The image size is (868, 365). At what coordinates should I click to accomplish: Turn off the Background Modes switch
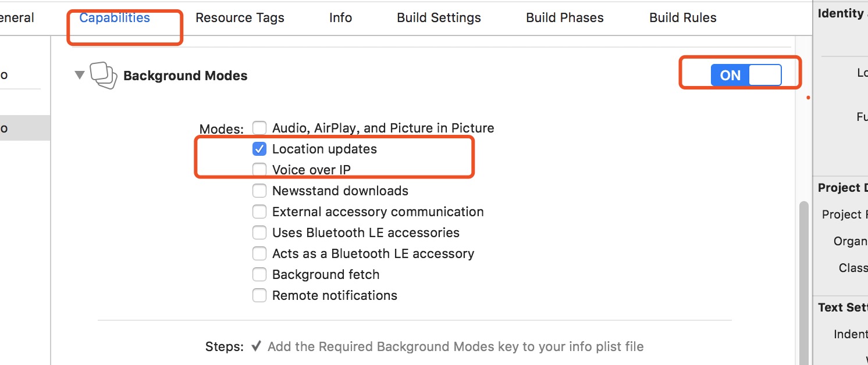point(746,75)
